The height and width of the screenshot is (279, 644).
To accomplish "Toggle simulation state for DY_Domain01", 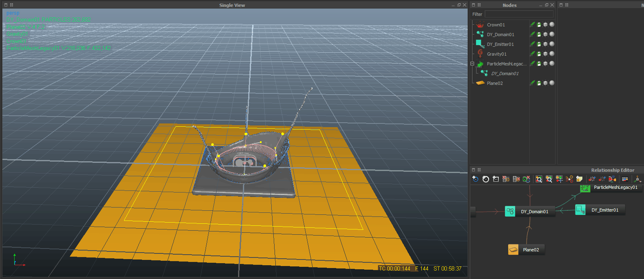I will click(x=532, y=35).
